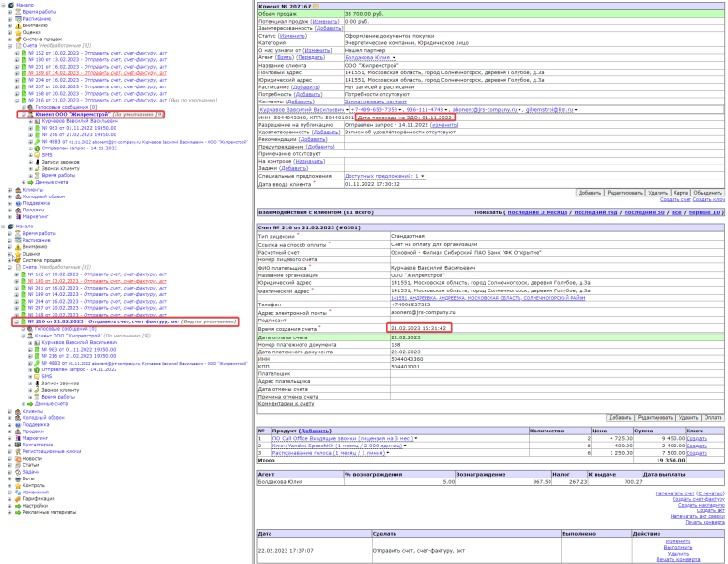Click the Оплата button
Viewport: 728px width, 564px height.
713,417
